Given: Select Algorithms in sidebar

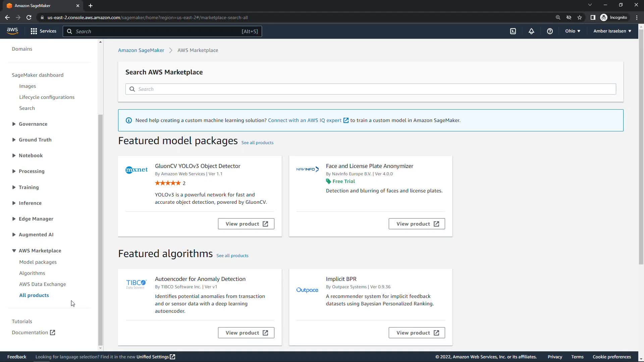Looking at the screenshot, I should click(x=32, y=273).
